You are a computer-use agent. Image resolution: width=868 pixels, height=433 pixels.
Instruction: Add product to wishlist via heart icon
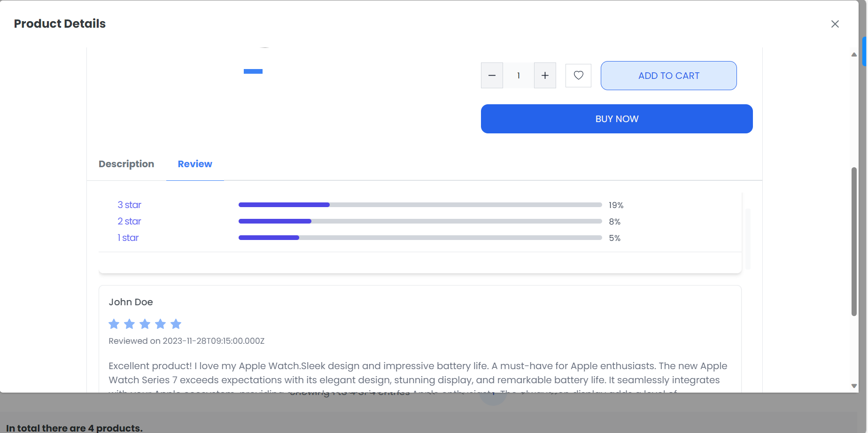point(578,75)
